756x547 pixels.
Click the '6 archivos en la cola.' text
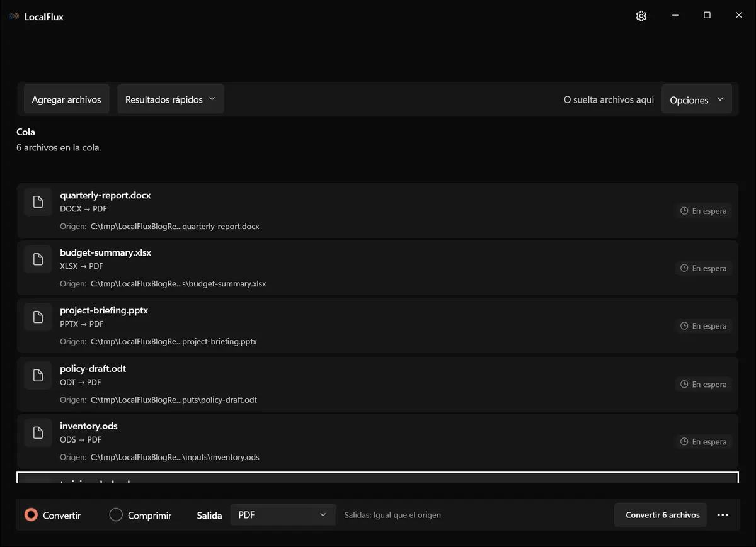[x=59, y=148]
